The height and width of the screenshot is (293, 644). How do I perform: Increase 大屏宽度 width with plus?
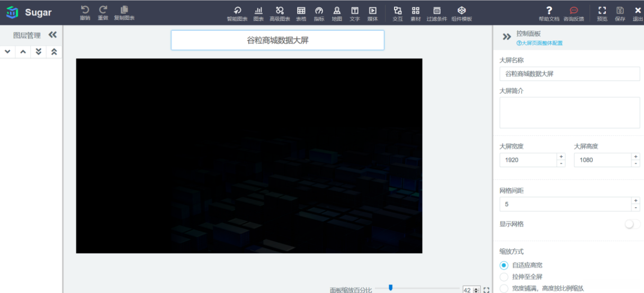coord(561,157)
